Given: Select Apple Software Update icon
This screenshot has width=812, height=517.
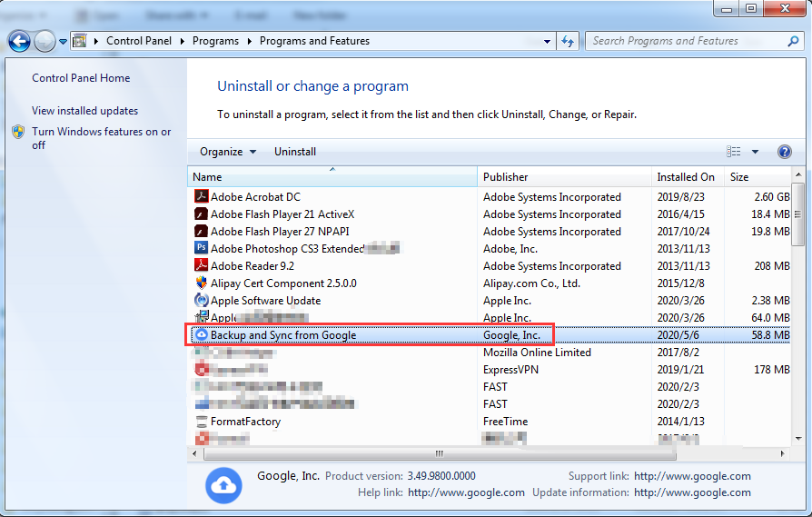Looking at the screenshot, I should point(201,300).
